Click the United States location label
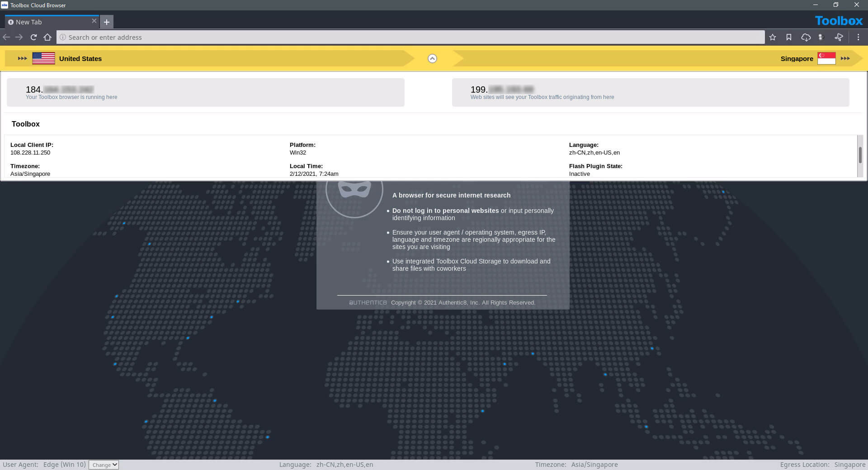 (80, 58)
